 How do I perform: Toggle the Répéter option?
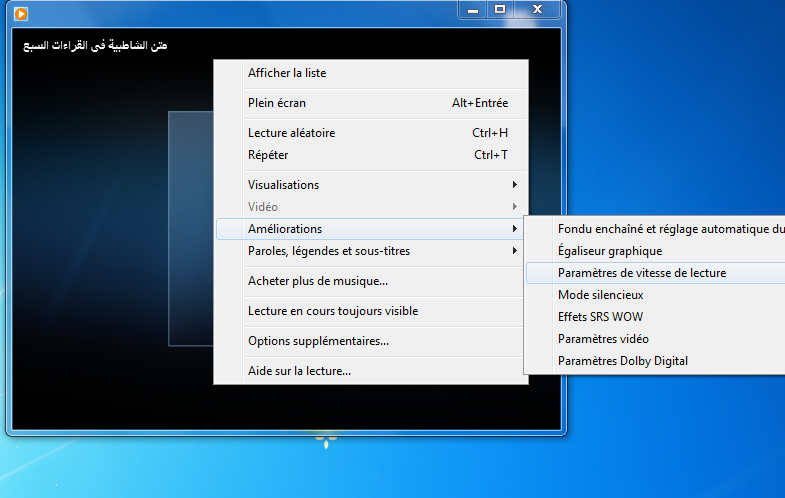tap(371, 155)
